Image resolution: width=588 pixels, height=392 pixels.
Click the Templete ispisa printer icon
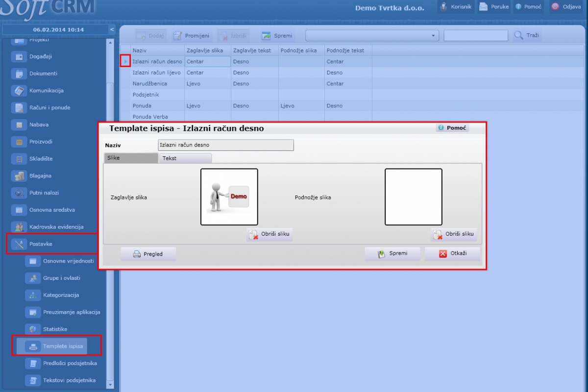tap(33, 346)
